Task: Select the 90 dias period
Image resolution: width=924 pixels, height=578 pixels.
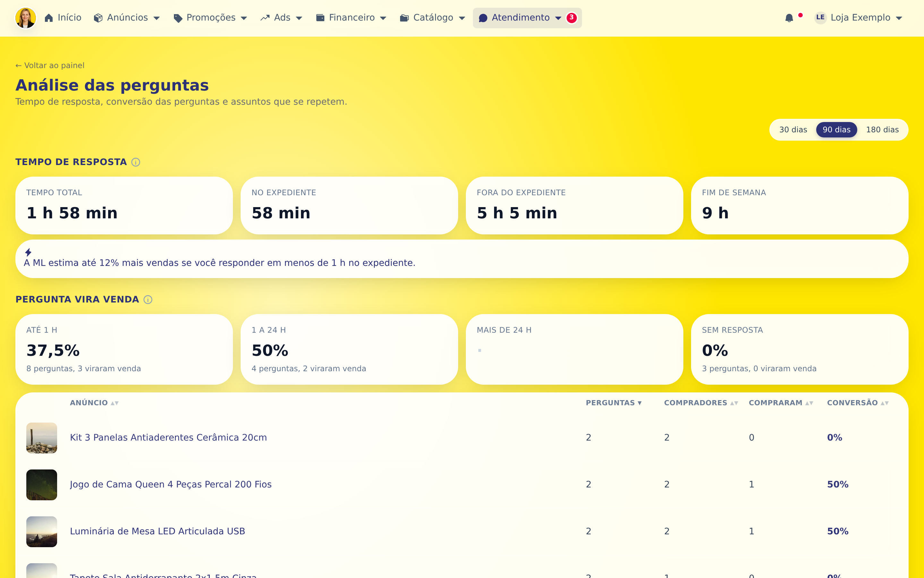Action: pyautogui.click(x=836, y=130)
